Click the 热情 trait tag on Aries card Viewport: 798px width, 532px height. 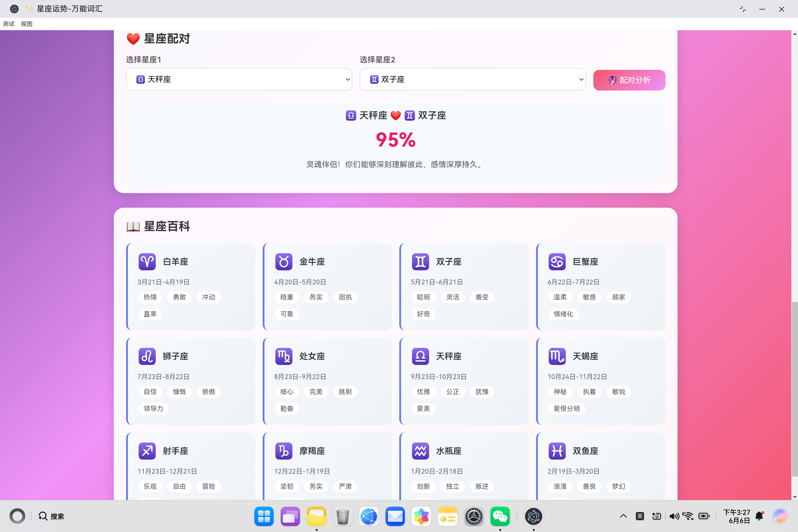(x=150, y=297)
